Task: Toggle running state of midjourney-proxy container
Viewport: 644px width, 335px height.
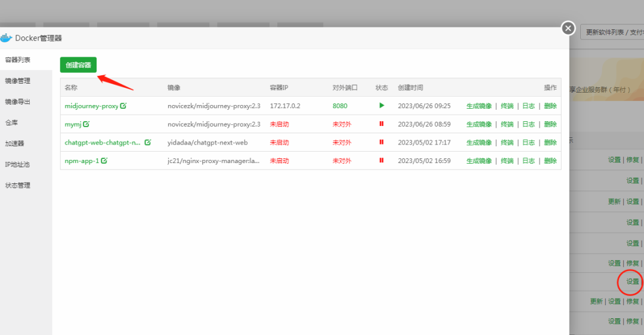Action: click(x=382, y=105)
